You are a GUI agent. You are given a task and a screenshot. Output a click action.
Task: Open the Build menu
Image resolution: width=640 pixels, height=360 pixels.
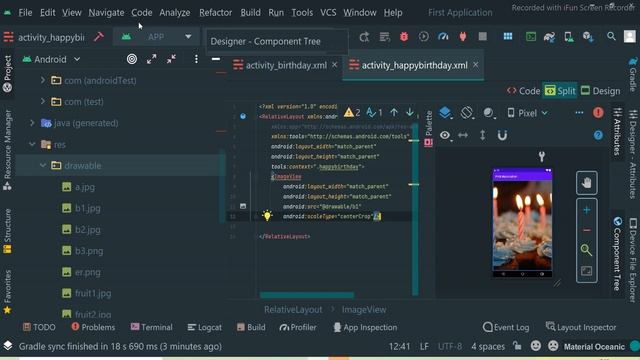tap(250, 13)
